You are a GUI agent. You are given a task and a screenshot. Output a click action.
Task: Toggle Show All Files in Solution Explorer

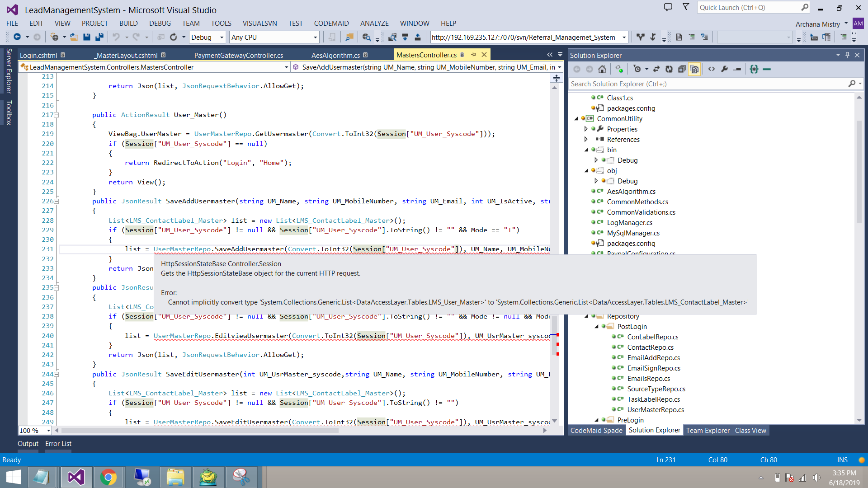pos(694,69)
